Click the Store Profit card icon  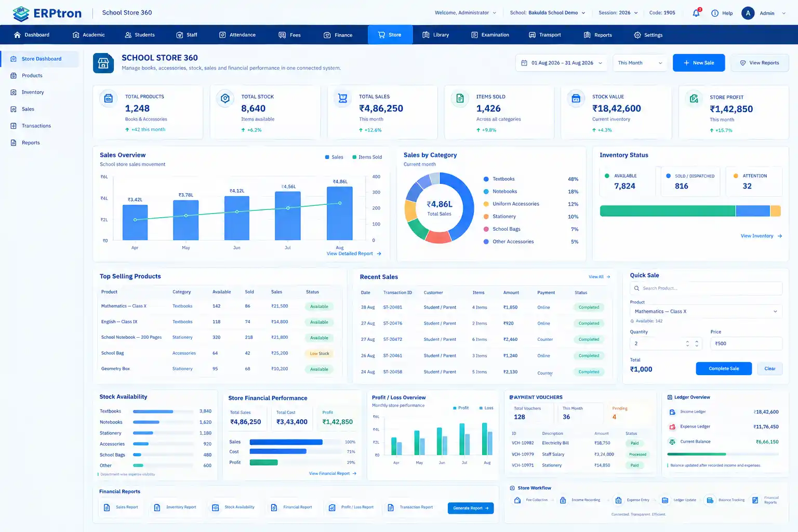click(694, 99)
